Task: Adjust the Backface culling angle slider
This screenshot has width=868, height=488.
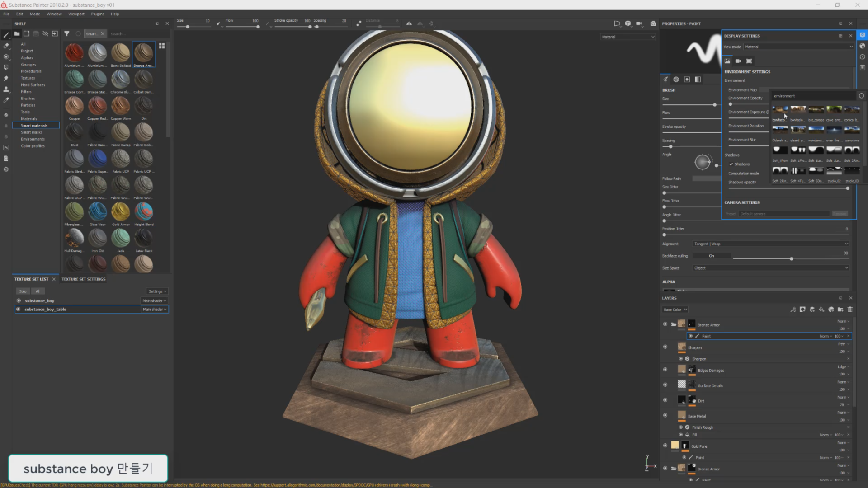Action: tap(791, 259)
